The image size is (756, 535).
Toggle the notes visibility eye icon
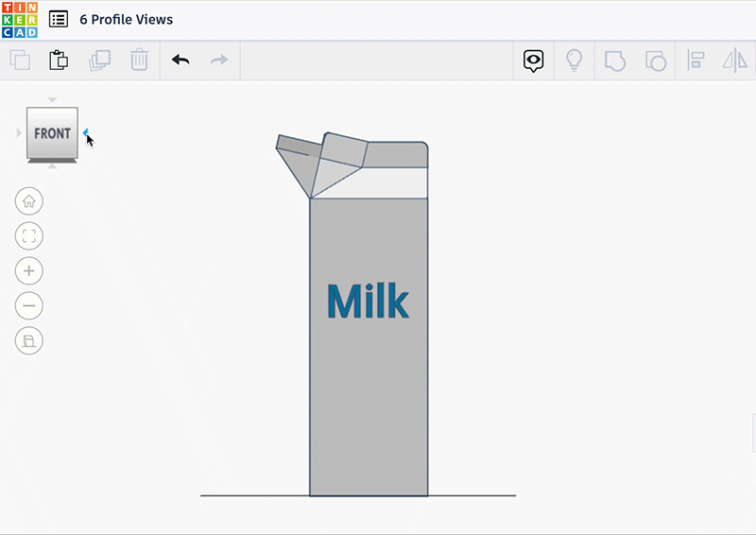coord(534,61)
